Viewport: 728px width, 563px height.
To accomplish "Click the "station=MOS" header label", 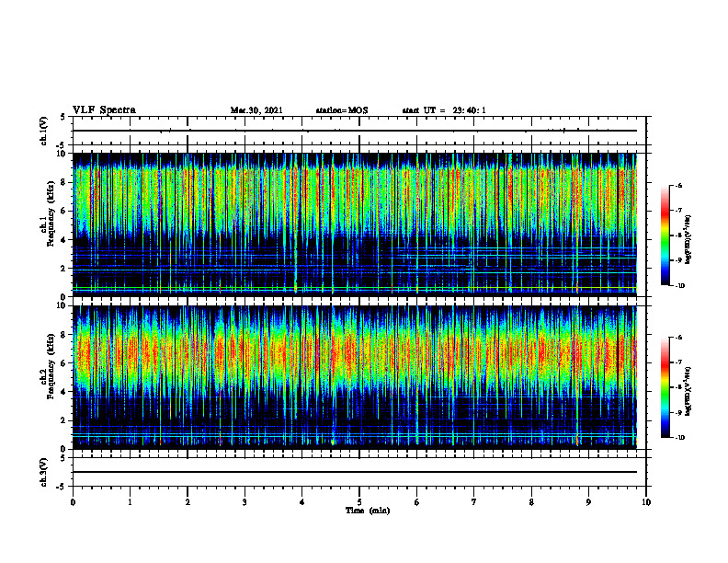I will [x=342, y=110].
